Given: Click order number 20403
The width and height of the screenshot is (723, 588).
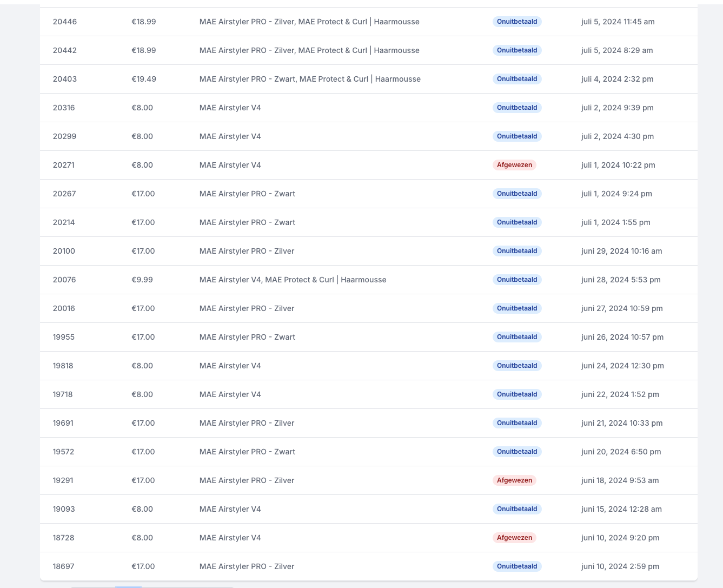Looking at the screenshot, I should point(65,79).
